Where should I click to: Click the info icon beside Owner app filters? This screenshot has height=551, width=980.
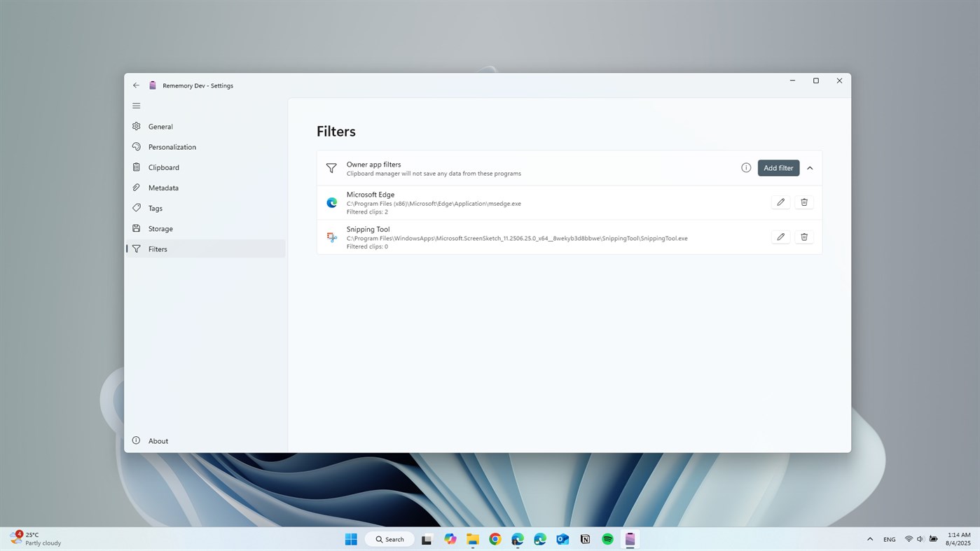click(745, 167)
